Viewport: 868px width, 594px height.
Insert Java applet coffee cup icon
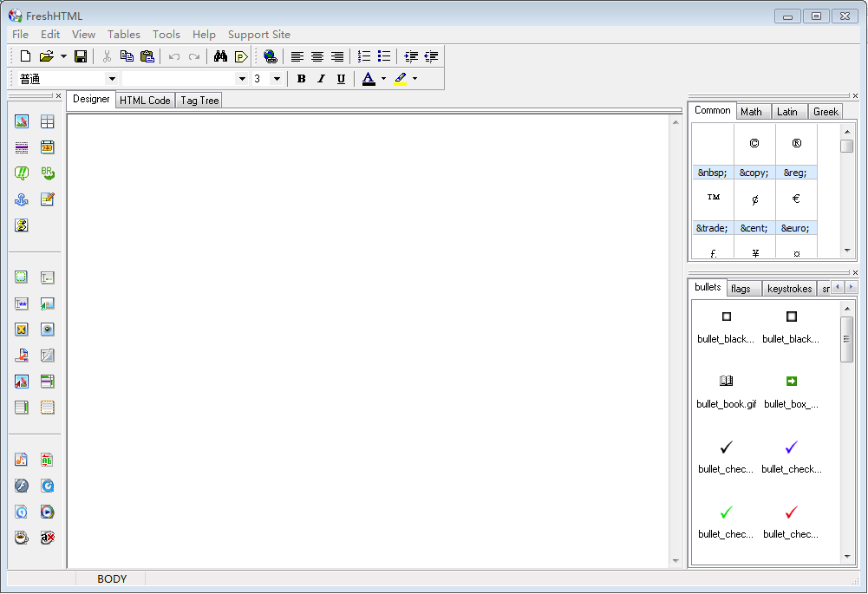(x=22, y=538)
